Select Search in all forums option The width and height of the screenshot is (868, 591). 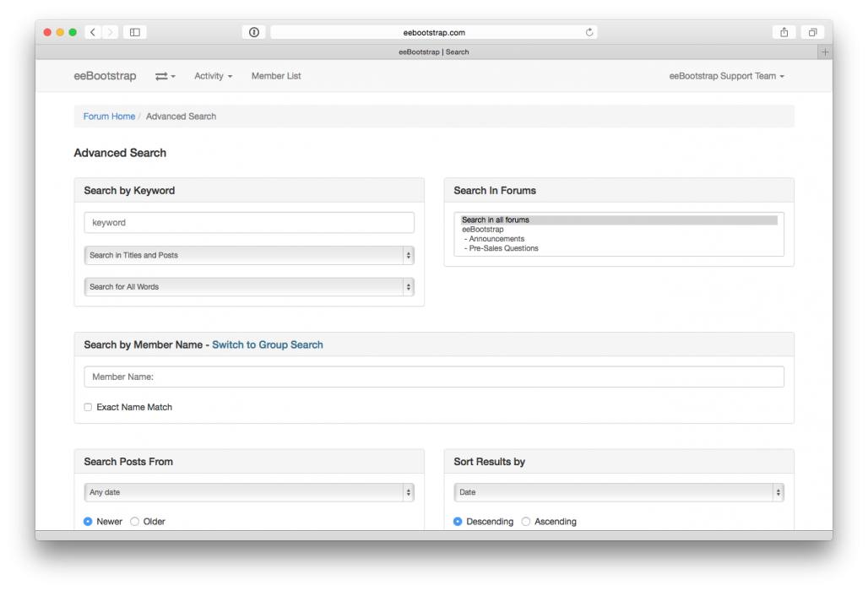click(619, 220)
